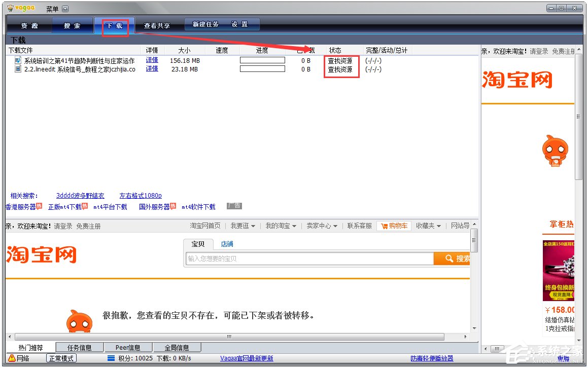Click progress bar of the 156.18 MB download
Image resolution: width=588 pixels, height=368 pixels.
pos(262,60)
